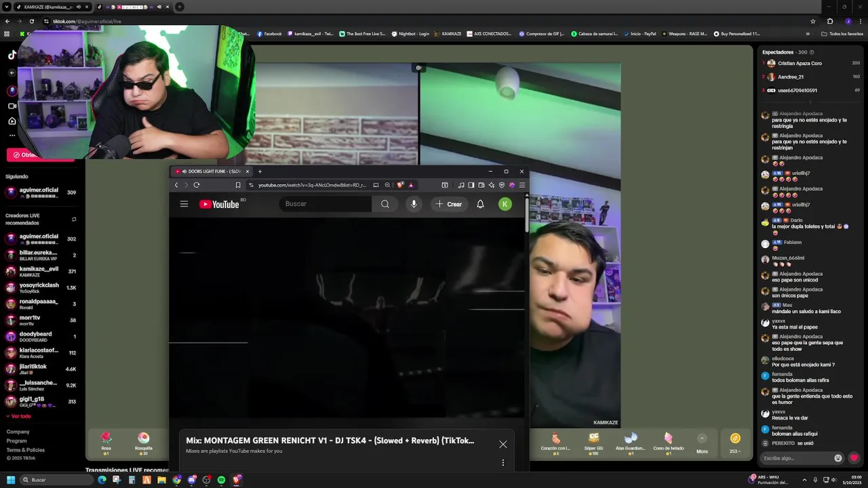Click the Escribe algo chat input
This screenshot has width=868, height=488.
click(x=796, y=458)
